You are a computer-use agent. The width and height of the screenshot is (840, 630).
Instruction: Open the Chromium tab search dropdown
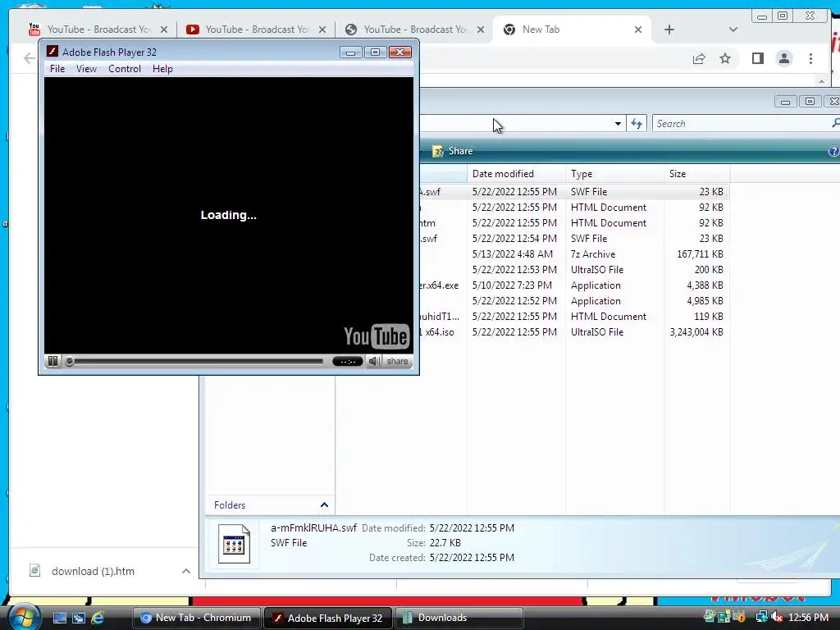tap(733, 30)
